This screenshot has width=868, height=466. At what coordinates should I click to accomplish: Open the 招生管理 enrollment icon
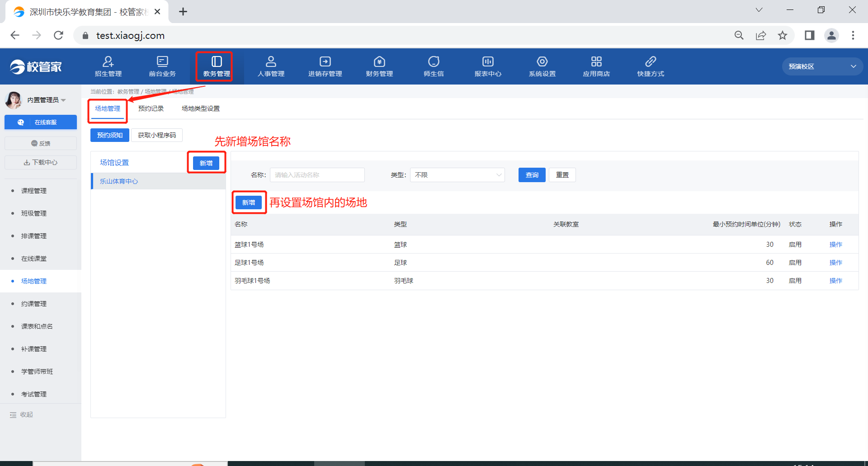(x=108, y=62)
